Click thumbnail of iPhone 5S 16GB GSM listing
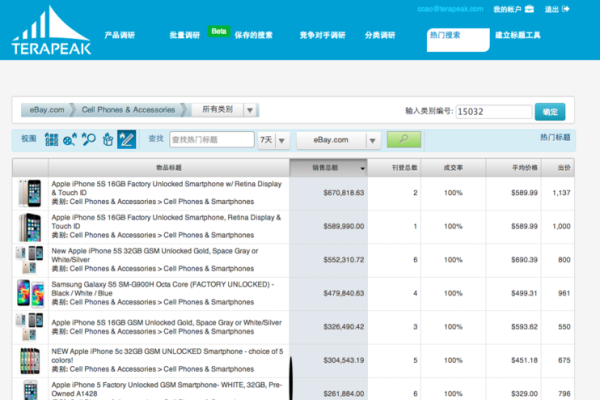 [29, 327]
